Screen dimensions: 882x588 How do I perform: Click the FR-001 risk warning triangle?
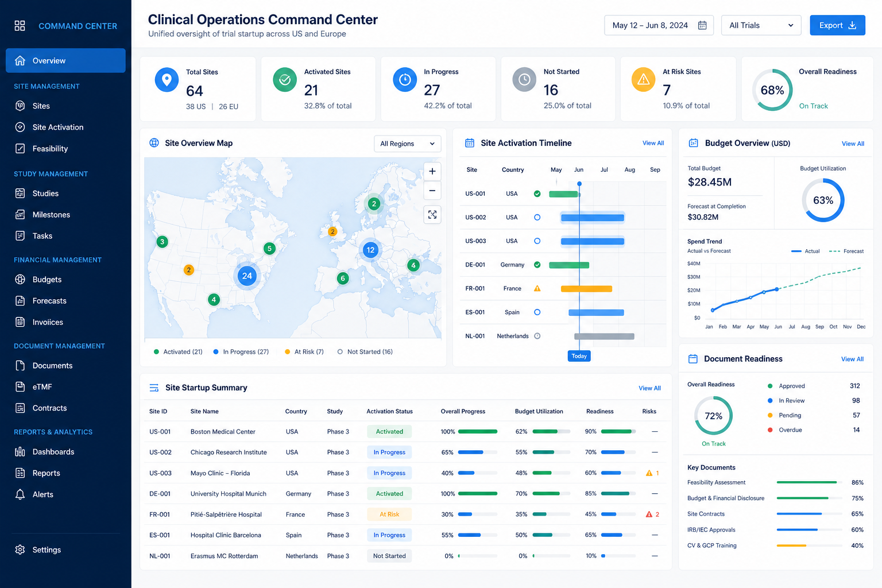click(x=649, y=514)
